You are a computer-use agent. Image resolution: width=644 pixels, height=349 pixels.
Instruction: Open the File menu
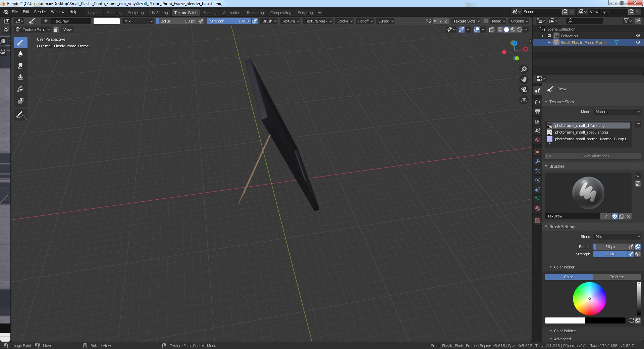click(15, 12)
